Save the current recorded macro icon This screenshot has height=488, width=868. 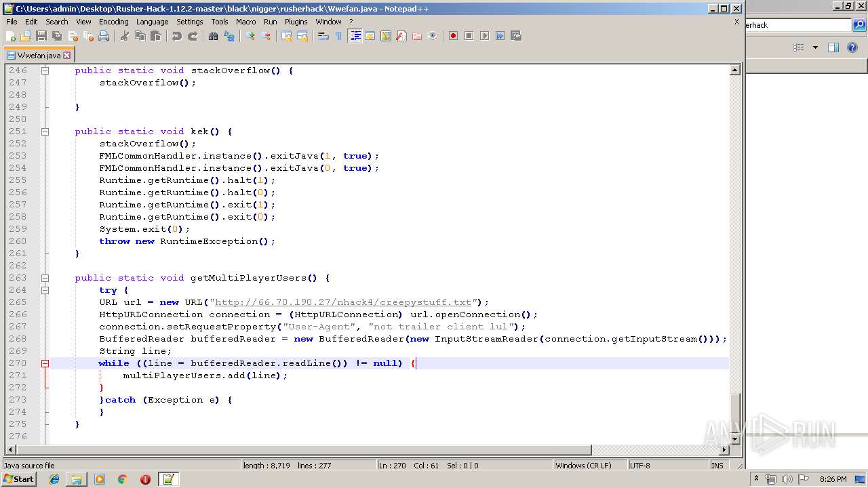tap(515, 36)
